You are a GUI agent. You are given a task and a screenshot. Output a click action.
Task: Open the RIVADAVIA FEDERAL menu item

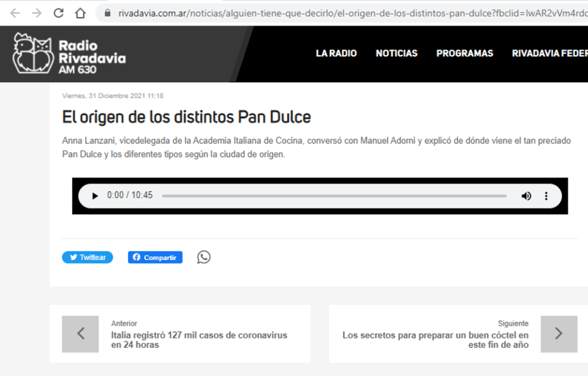point(549,53)
